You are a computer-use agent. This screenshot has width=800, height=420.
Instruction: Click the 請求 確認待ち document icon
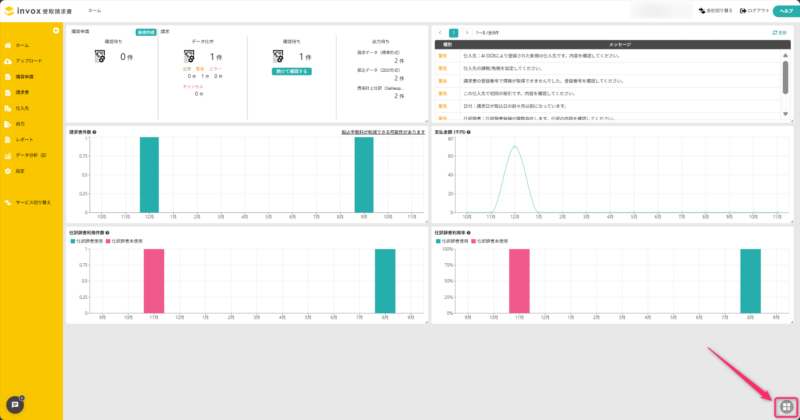(x=278, y=56)
